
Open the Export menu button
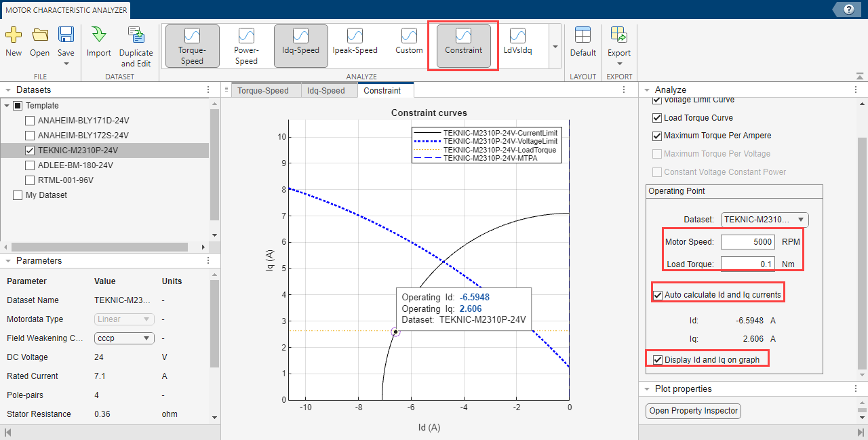(x=618, y=46)
